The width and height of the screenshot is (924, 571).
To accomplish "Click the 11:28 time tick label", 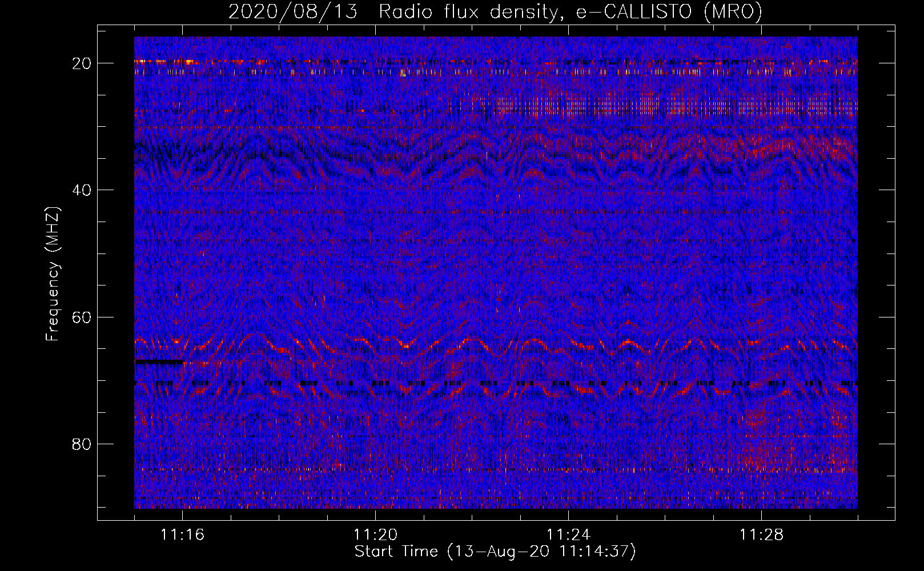I will tap(762, 534).
